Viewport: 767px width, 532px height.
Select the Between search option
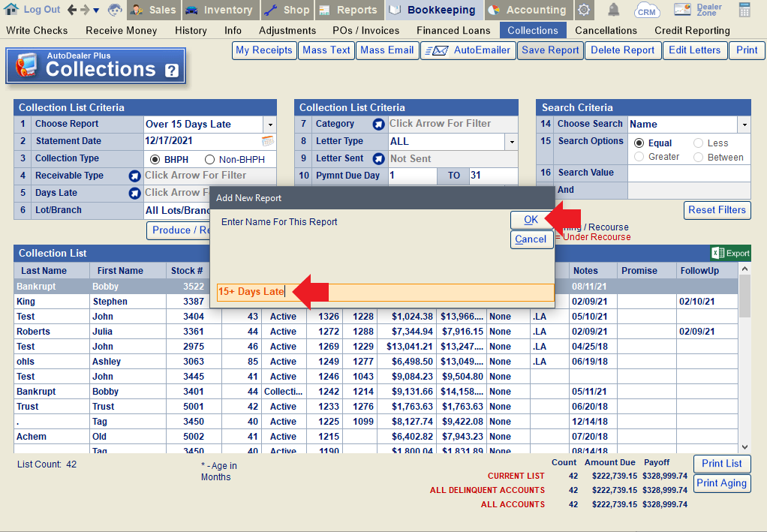699,157
